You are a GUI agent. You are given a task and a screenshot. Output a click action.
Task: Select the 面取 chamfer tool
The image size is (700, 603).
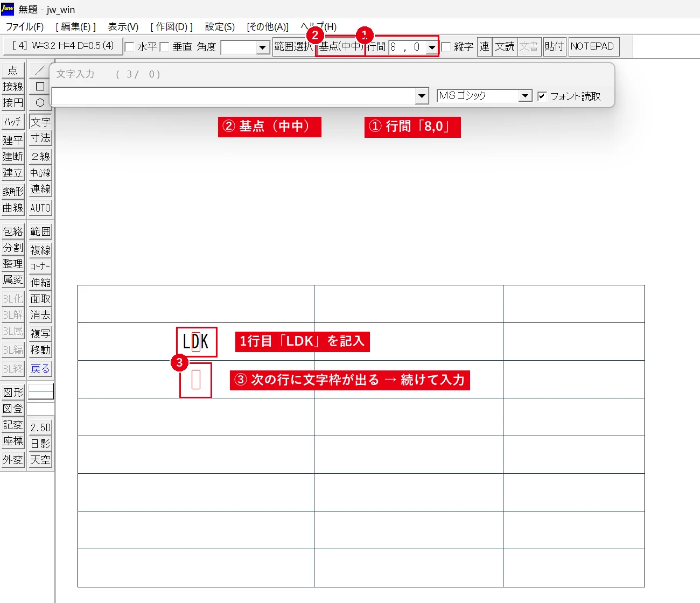pos(40,299)
